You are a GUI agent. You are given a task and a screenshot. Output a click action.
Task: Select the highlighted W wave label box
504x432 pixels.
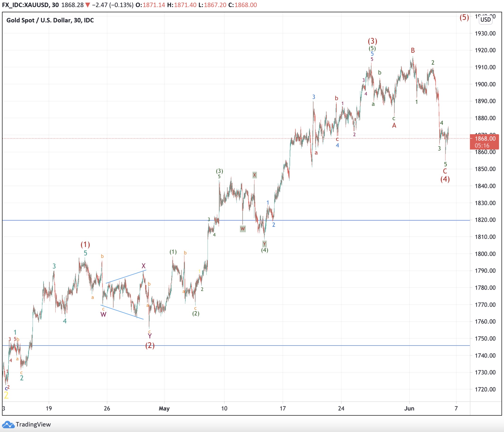pos(243,229)
